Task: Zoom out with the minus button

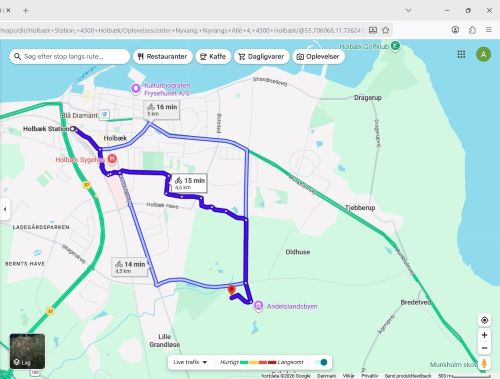Action: point(484,348)
